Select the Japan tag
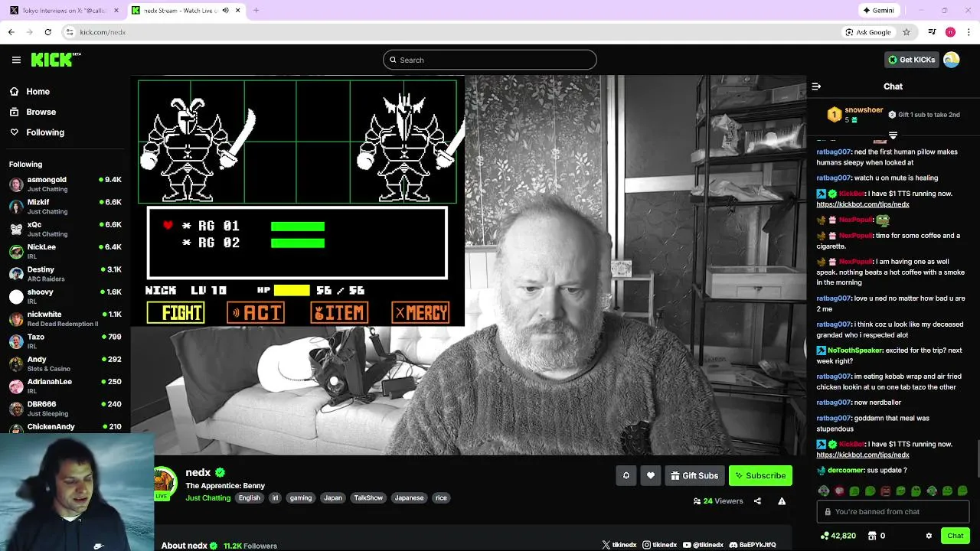Screen dimensions: 980x551 333,497
